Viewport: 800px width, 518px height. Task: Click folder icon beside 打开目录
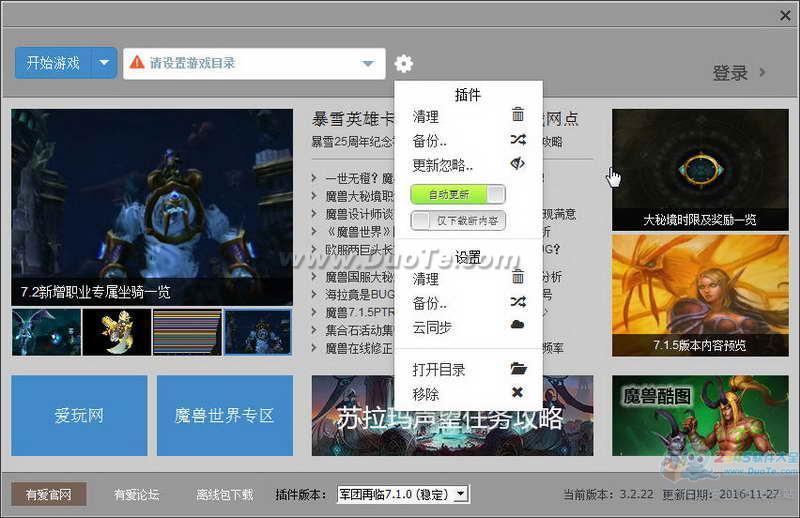(x=518, y=367)
